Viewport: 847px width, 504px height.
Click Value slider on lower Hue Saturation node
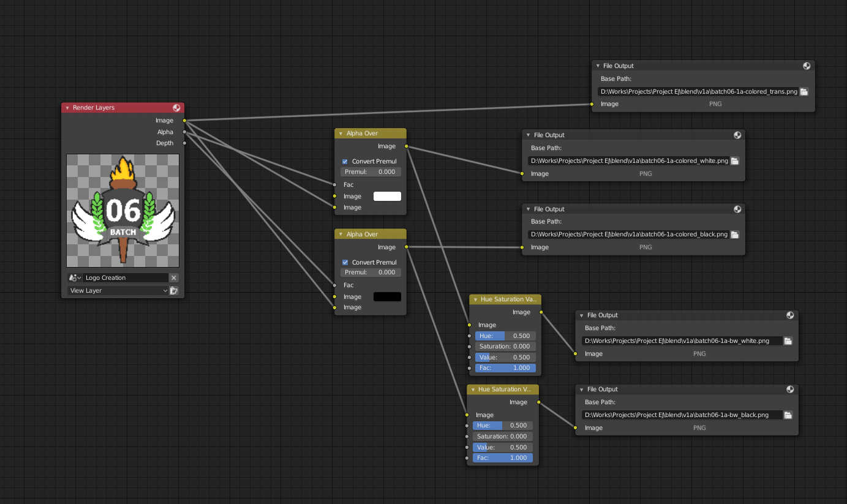click(503, 448)
